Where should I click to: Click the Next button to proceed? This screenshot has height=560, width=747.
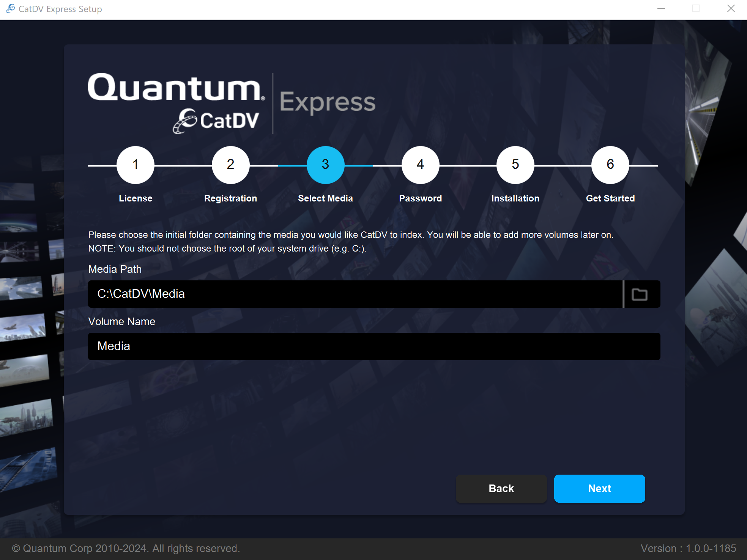(x=599, y=488)
